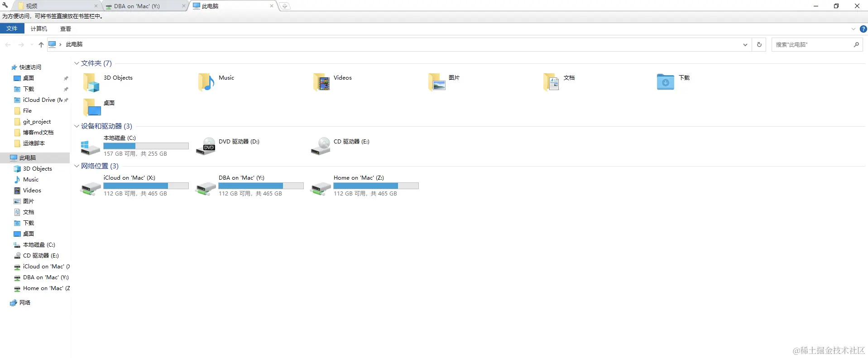
Task: Click the help question mark icon
Action: click(863, 29)
